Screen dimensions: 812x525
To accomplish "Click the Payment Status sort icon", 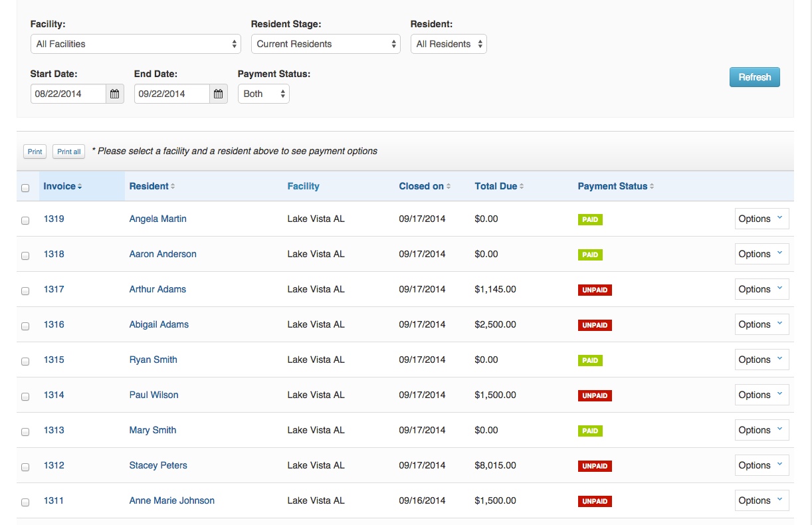I will point(652,187).
